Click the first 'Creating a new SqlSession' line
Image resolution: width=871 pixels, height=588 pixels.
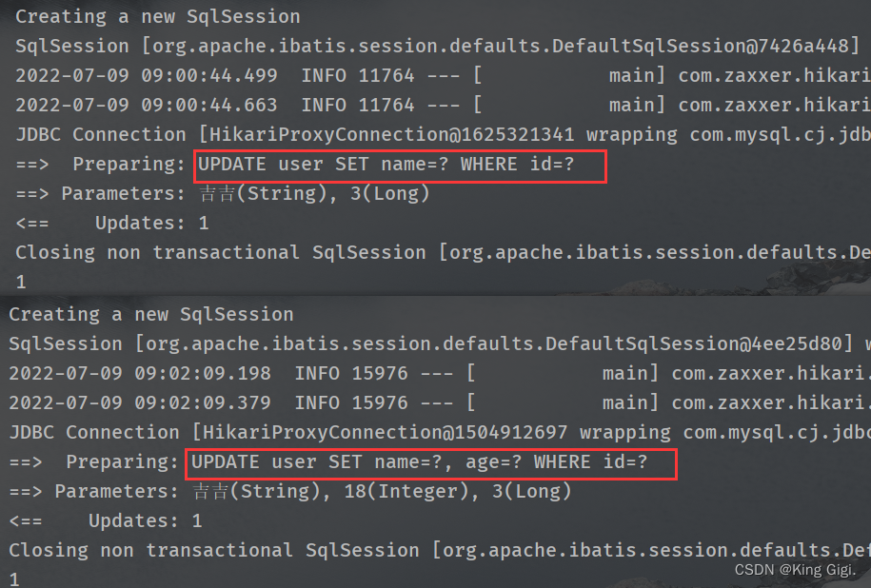[x=158, y=17]
